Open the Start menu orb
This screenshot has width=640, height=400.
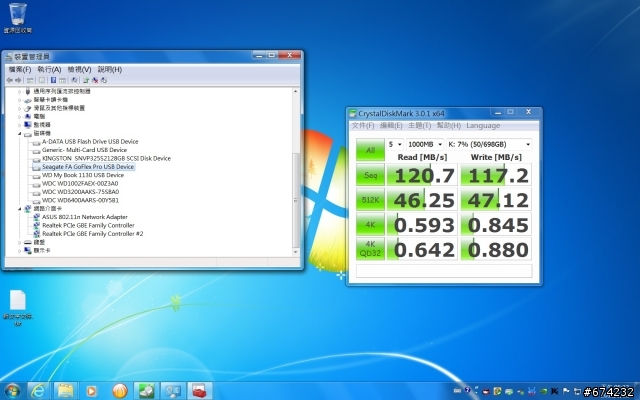pos(12,391)
